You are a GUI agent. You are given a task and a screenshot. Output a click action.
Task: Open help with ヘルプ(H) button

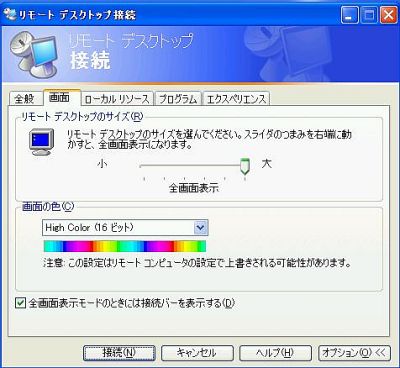pyautogui.click(x=275, y=353)
